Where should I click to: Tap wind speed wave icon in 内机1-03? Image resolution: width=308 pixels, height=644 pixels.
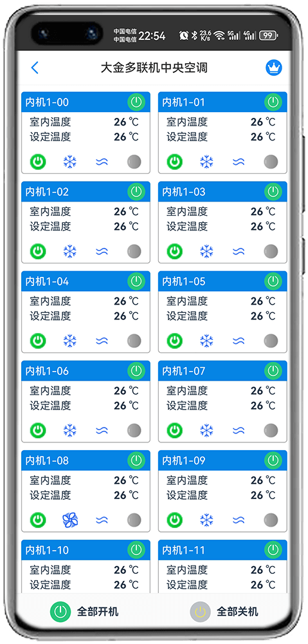coord(239,251)
